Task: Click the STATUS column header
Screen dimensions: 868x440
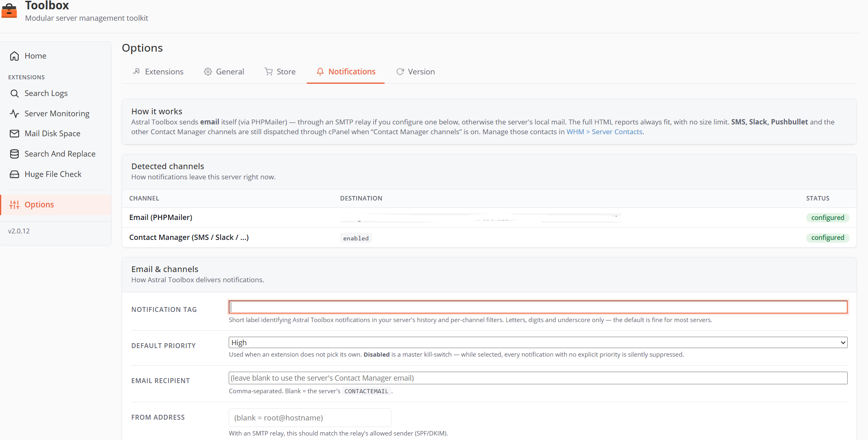Action: [818, 198]
